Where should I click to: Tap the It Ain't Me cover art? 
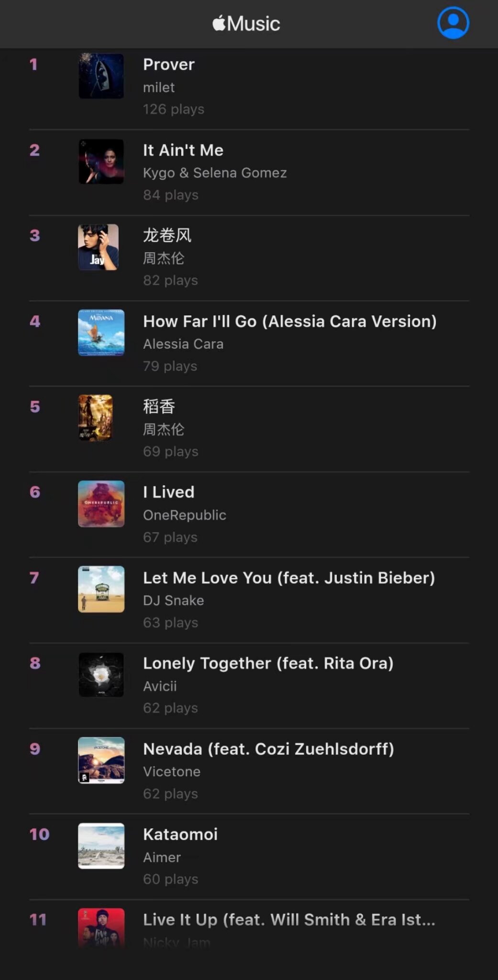coord(101,162)
